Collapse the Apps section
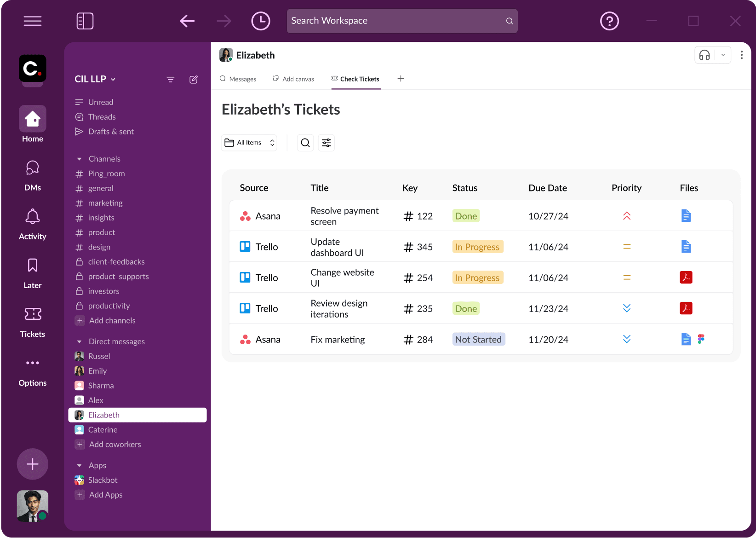 point(79,465)
